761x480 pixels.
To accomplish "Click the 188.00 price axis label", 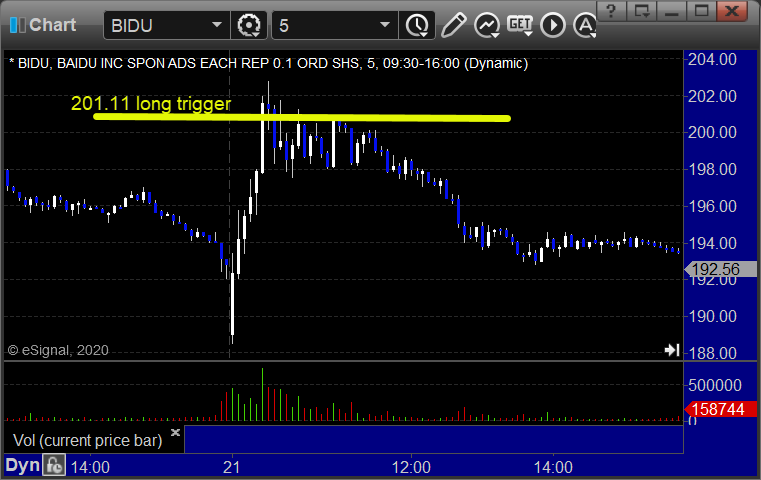I will [x=712, y=353].
